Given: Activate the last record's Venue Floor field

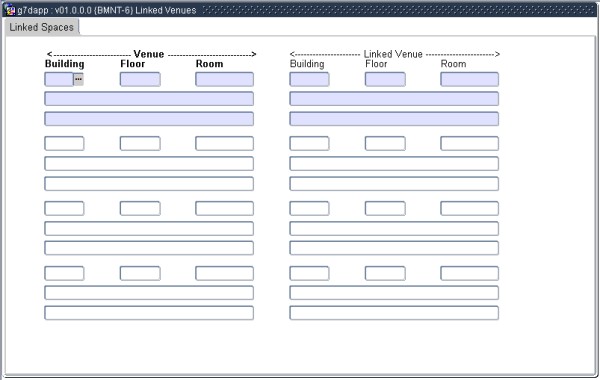Looking at the screenshot, I should coord(140,274).
